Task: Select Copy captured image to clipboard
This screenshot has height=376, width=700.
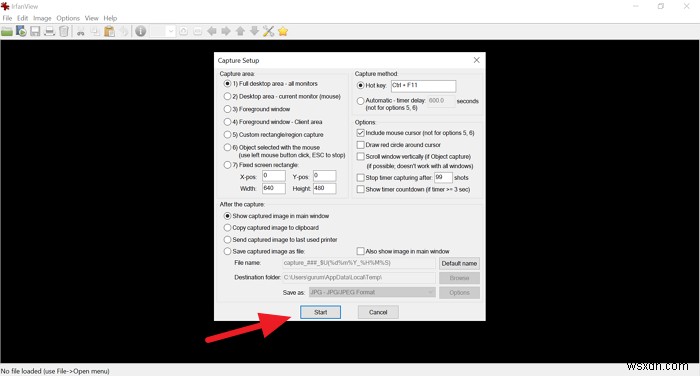Action: (x=271, y=228)
